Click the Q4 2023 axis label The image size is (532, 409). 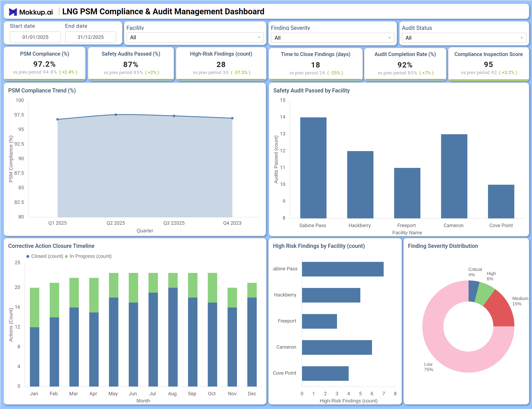[x=232, y=223]
